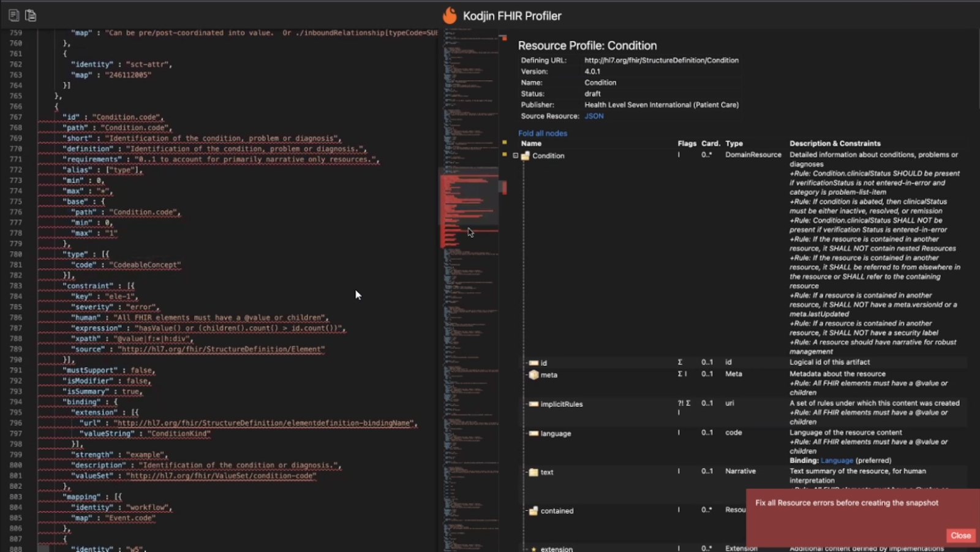
Task: Select the implicitRules element
Action: 562,404
